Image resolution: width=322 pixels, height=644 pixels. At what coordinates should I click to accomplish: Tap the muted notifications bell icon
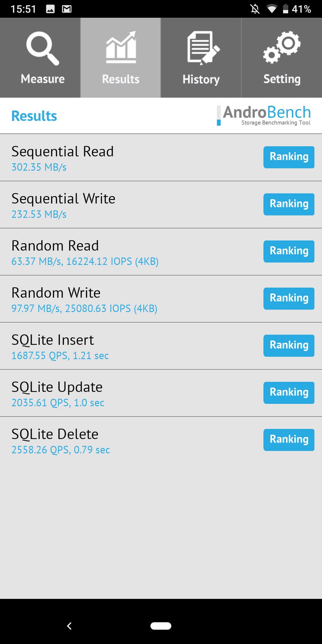coord(255,9)
